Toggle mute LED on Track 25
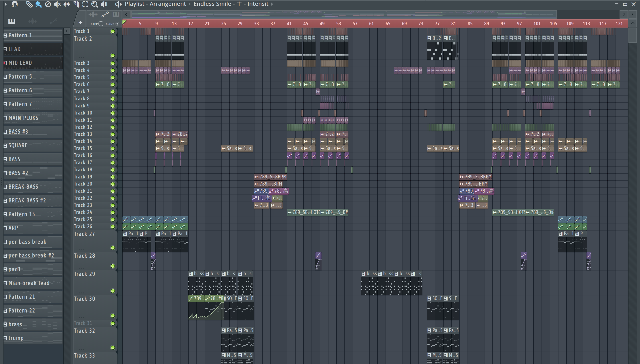This screenshot has width=640, height=364. pyautogui.click(x=113, y=220)
